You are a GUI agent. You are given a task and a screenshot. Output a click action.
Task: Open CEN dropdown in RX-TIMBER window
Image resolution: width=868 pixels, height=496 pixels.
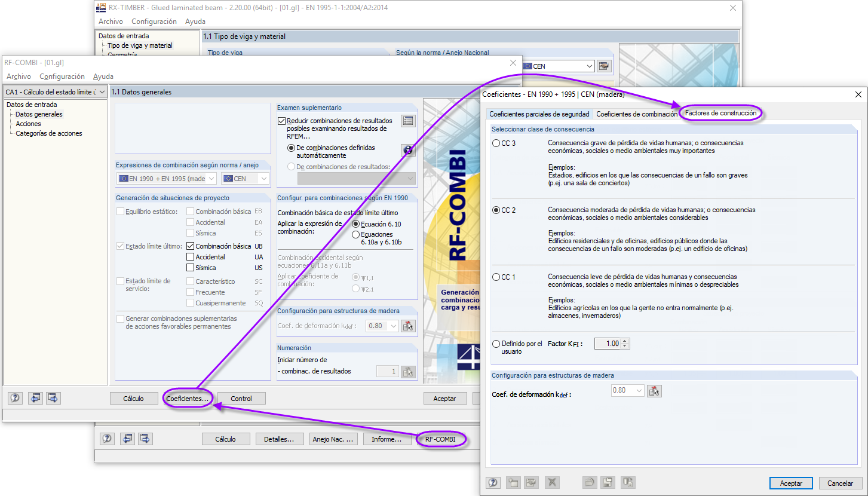coord(558,66)
